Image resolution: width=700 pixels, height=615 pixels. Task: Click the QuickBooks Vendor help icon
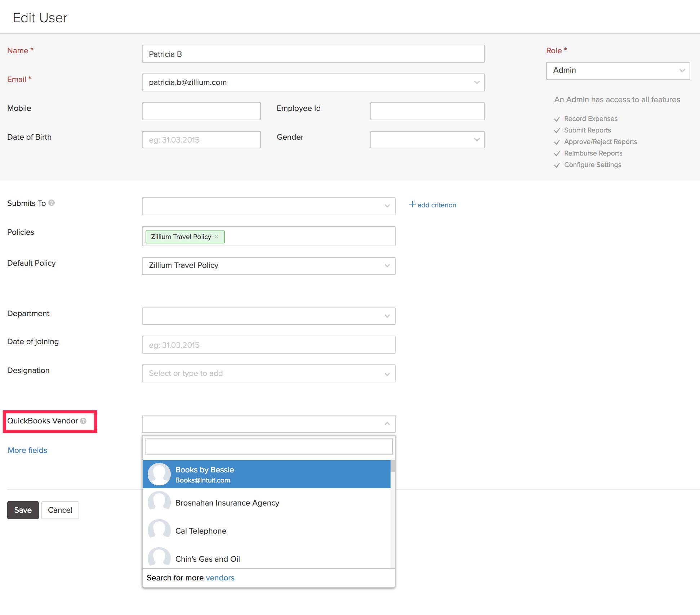[x=83, y=421]
